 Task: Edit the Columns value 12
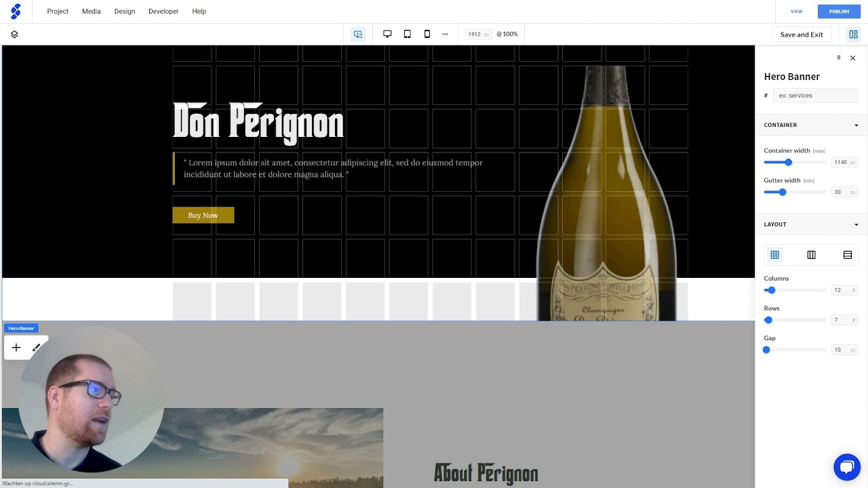[x=844, y=290]
